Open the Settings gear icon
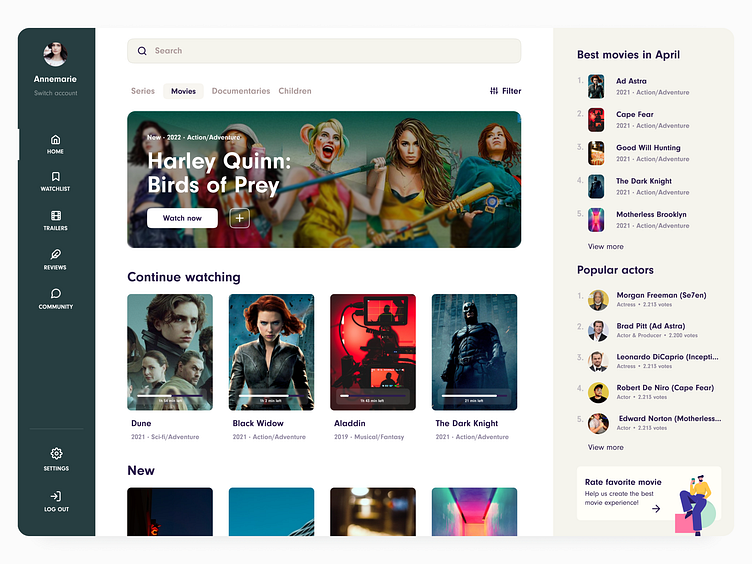Image resolution: width=752 pixels, height=564 pixels. [56, 454]
